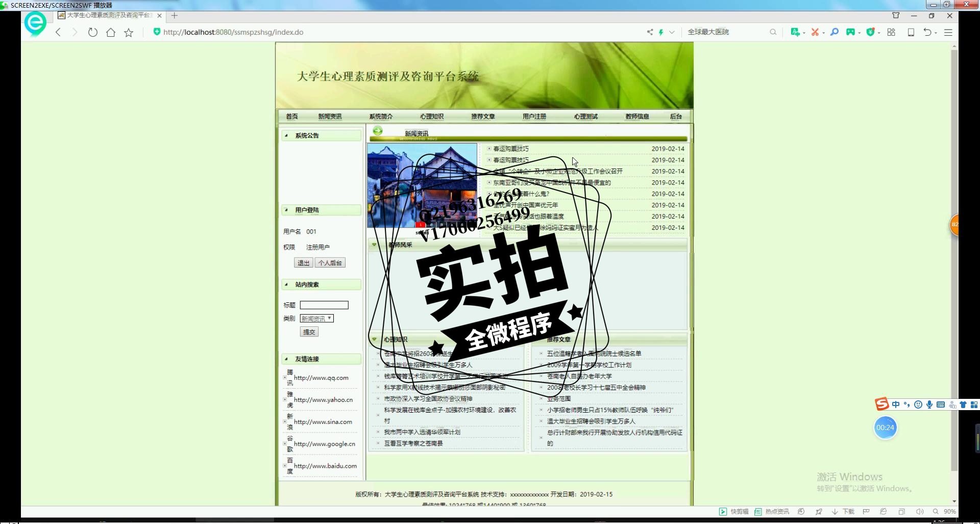Open 五位温籍学者 article link

(x=594, y=353)
